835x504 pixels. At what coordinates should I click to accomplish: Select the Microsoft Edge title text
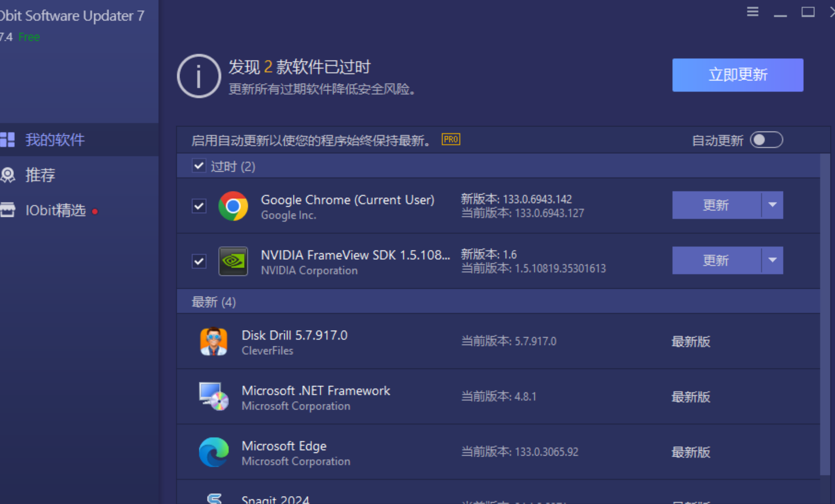(284, 446)
